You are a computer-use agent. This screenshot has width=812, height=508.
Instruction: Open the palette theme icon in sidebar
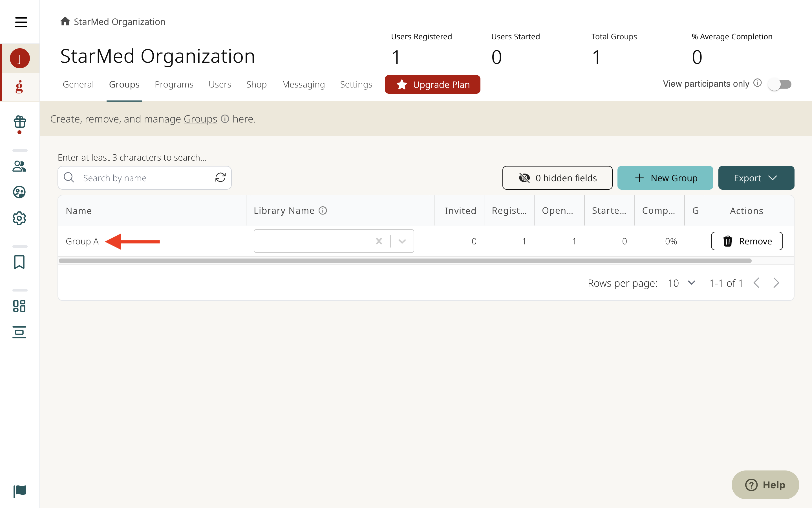tap(19, 192)
